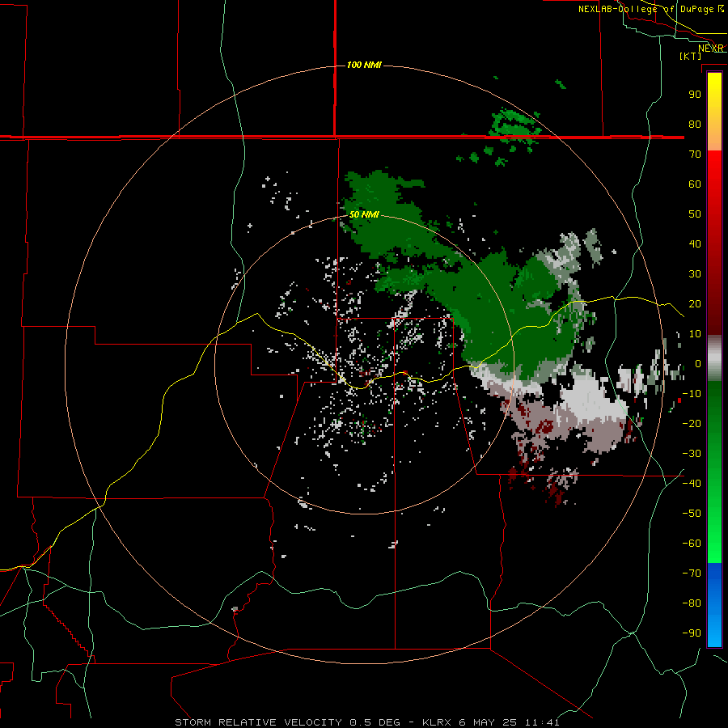Click the -70 value on velocity scale
Viewport: 728px width, 728px height.
pos(692,574)
